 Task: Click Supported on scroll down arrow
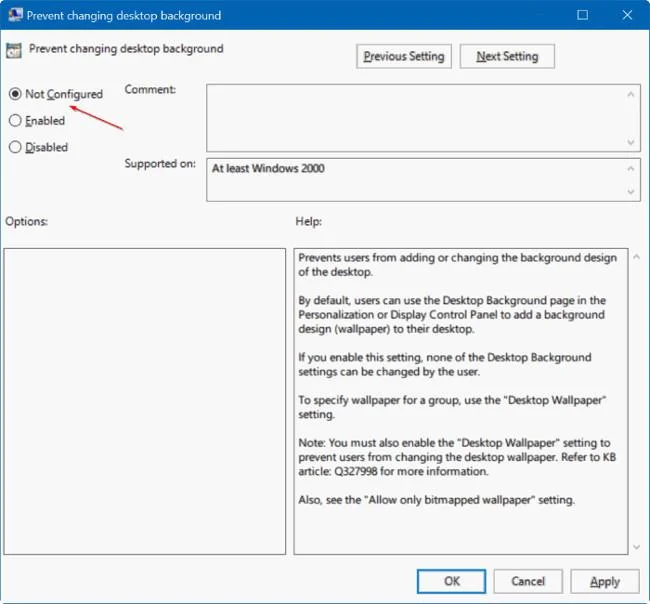(631, 192)
